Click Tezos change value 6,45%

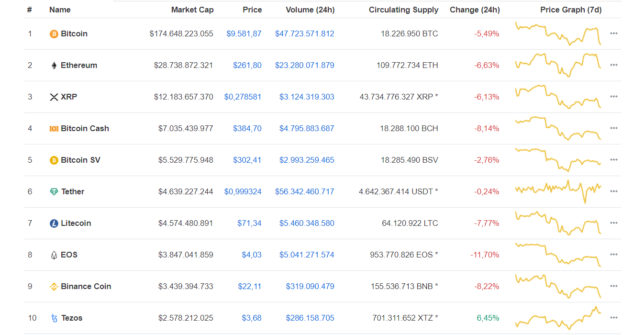click(x=488, y=318)
